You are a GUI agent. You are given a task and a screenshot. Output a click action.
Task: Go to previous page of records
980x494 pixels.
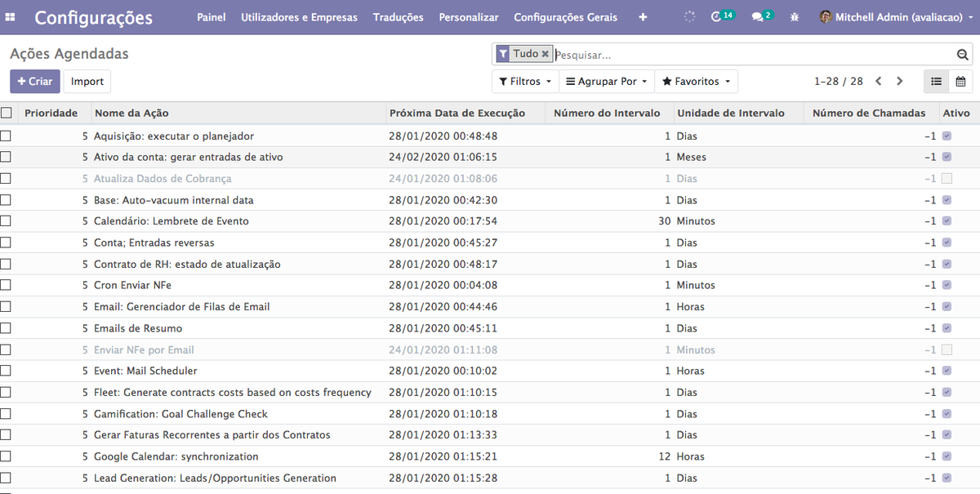pyautogui.click(x=879, y=82)
